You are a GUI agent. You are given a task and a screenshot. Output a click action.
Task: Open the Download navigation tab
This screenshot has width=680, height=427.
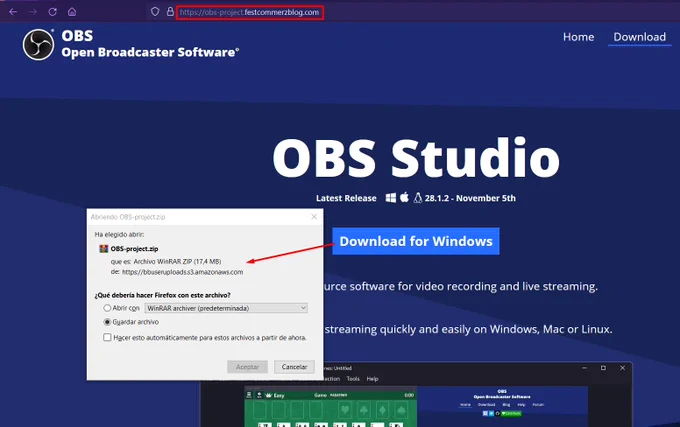[640, 37]
